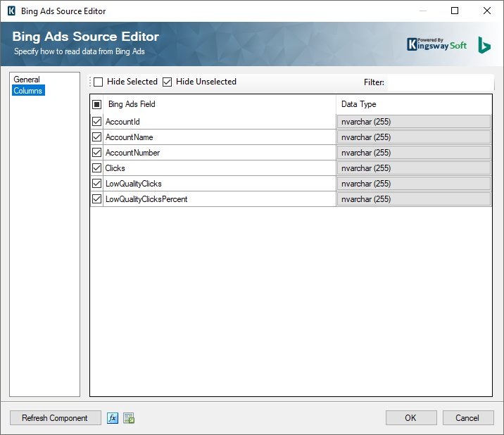Confirm with the OK button

point(411,418)
